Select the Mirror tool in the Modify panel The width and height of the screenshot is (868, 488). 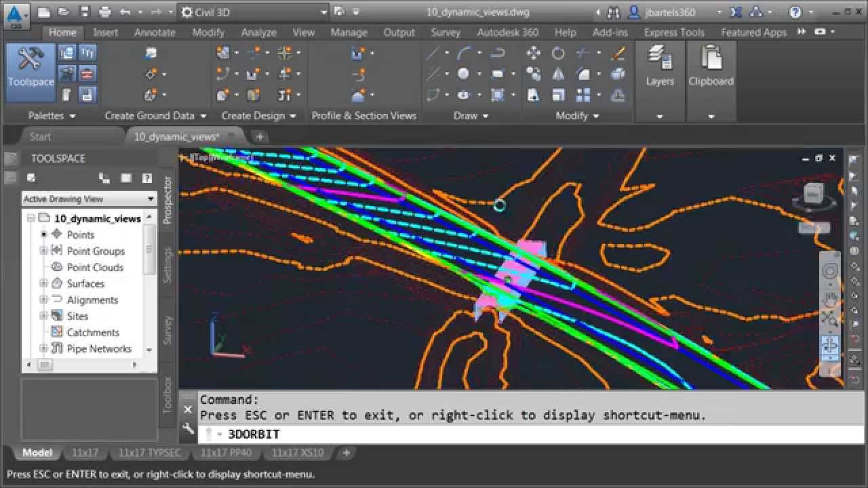558,74
